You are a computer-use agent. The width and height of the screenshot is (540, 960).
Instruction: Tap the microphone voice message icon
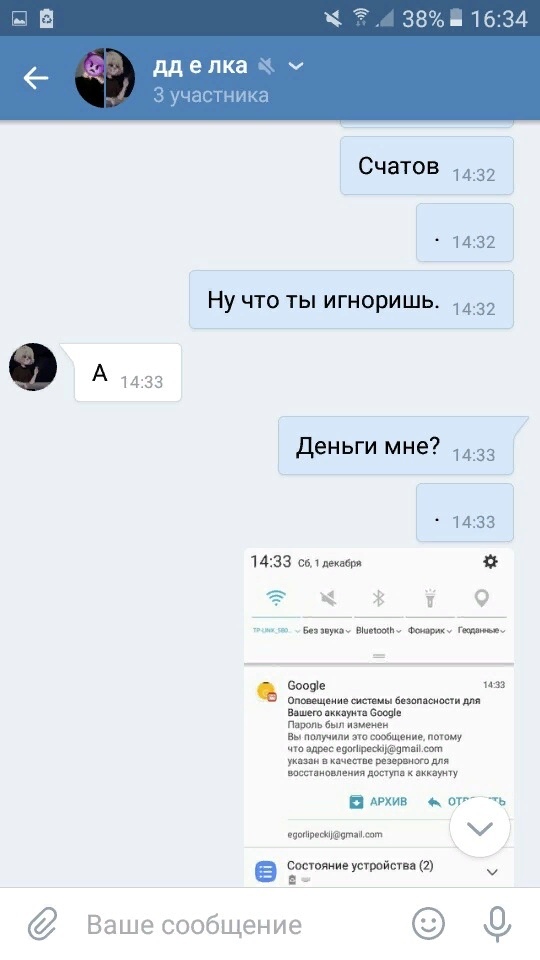point(497,923)
